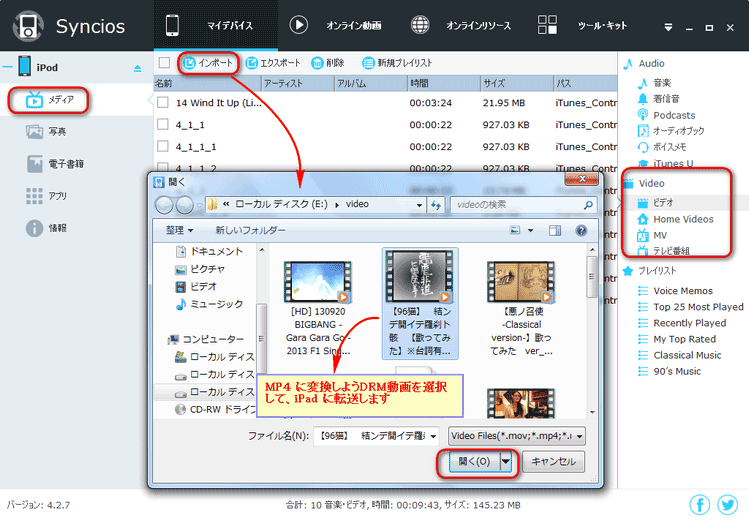Click the インポート button
The height and width of the screenshot is (521, 749).
click(209, 63)
